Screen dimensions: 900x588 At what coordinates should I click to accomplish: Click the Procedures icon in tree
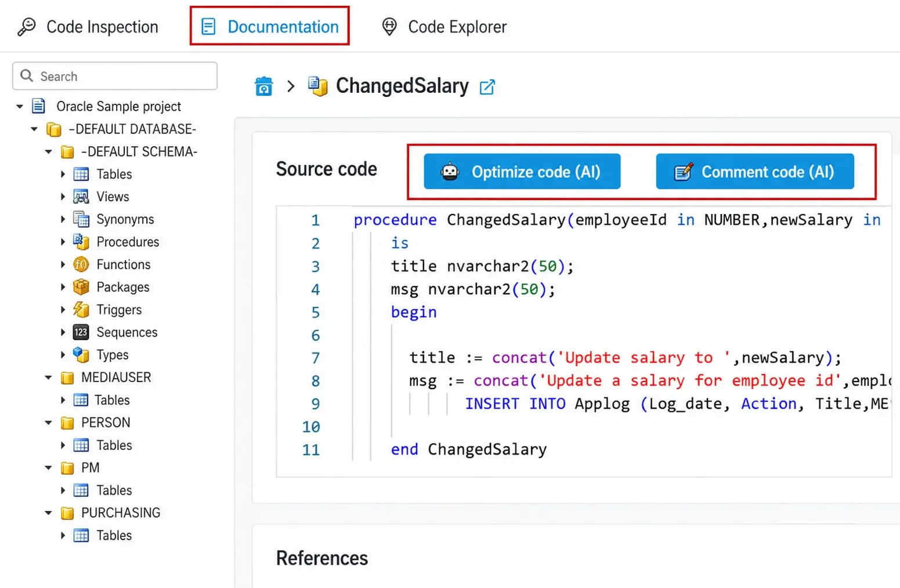click(x=81, y=242)
